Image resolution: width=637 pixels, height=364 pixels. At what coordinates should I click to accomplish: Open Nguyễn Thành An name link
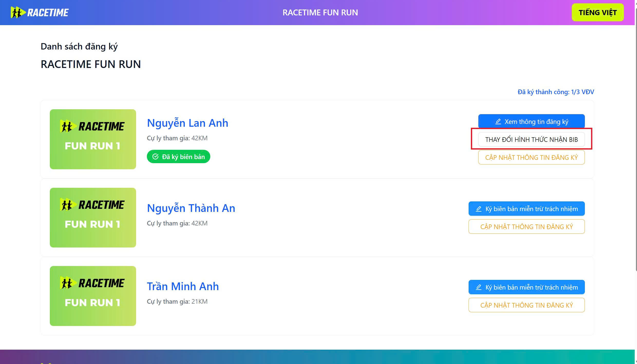pos(191,208)
